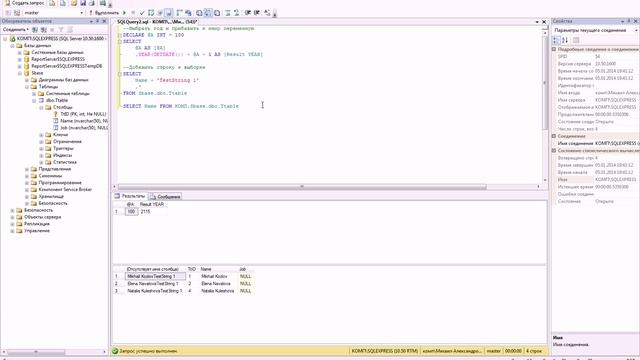Click the Выполнить (Execute) button
The height and width of the screenshot is (360, 640).
pos(104,13)
